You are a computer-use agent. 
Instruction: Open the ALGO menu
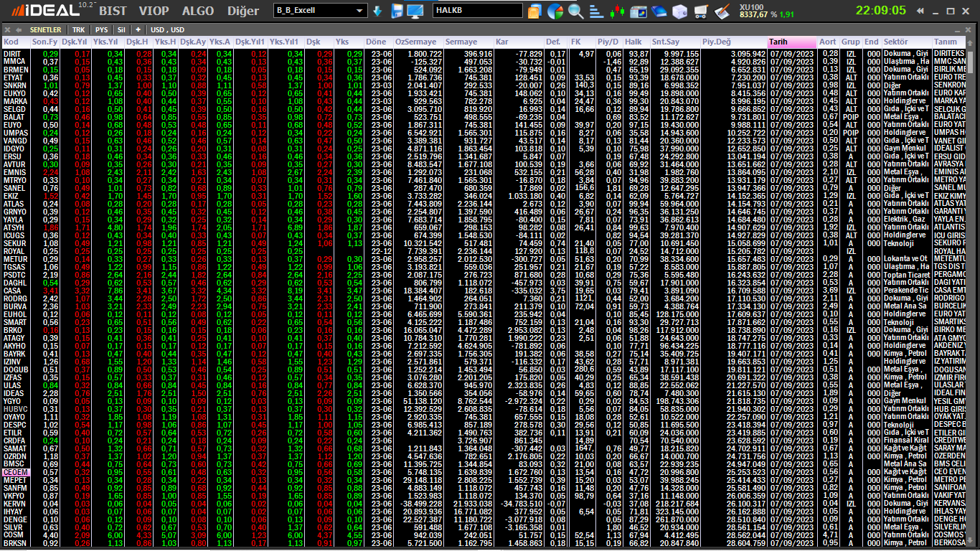coord(197,11)
